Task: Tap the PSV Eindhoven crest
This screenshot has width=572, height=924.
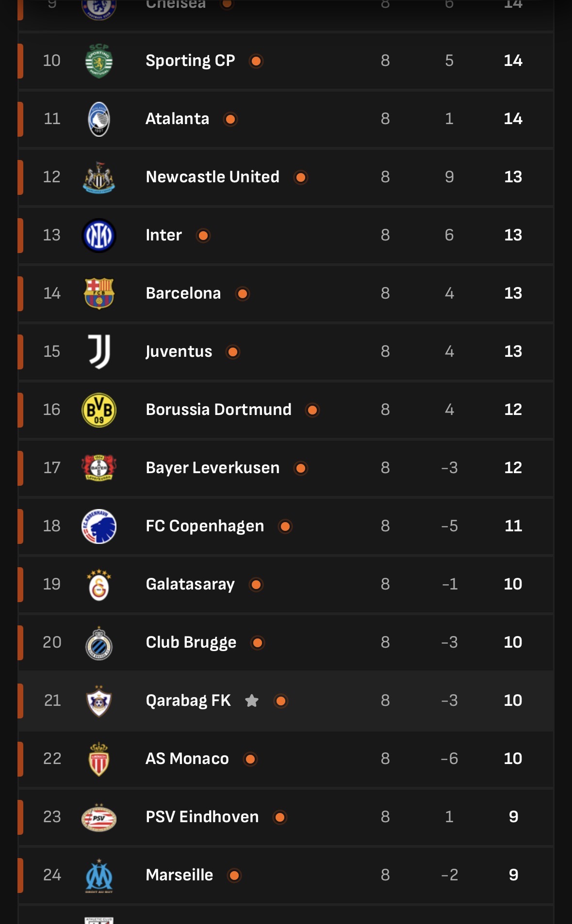Action: (99, 817)
